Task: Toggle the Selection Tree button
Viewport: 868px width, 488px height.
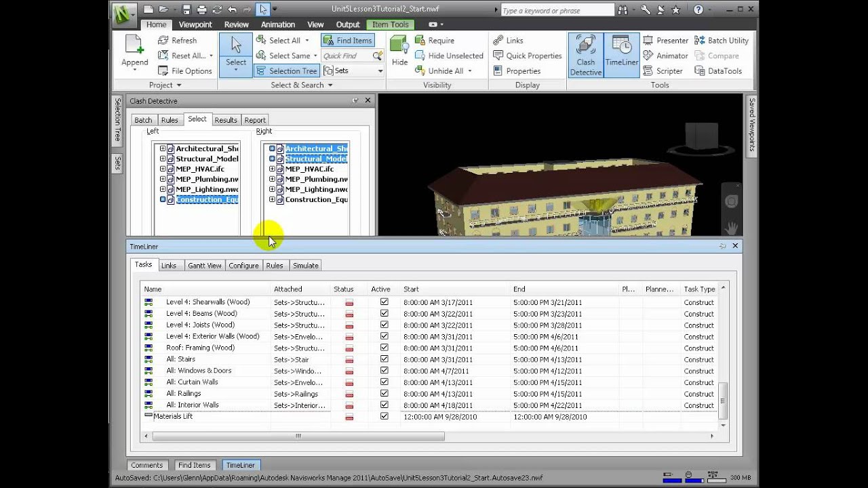Action: [285, 71]
